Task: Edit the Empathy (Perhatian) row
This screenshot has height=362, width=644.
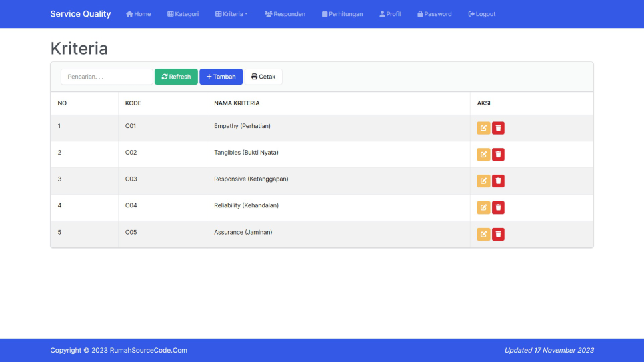Action: [483, 128]
